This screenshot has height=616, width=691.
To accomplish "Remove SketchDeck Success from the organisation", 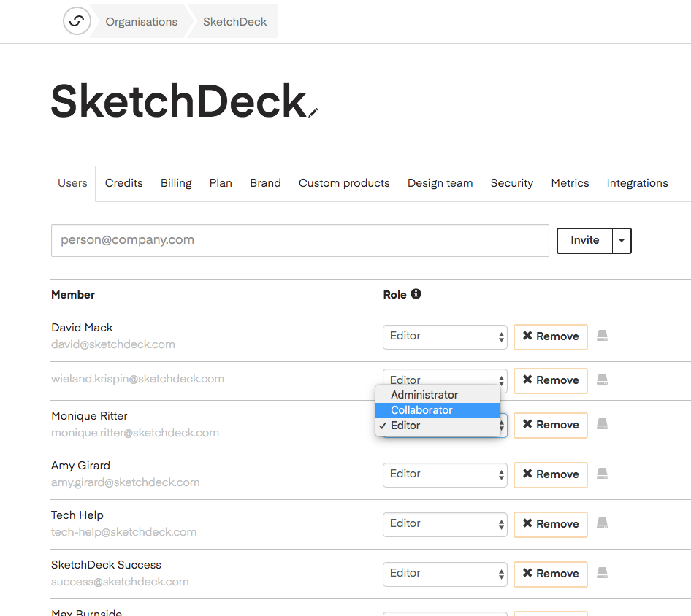I will [x=551, y=574].
